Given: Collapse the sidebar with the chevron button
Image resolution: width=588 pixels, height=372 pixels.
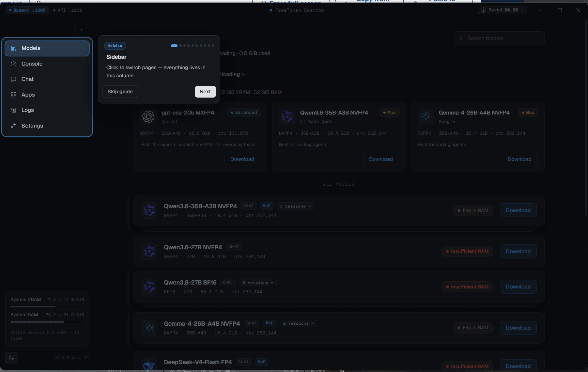Looking at the screenshot, I should tap(82, 30).
